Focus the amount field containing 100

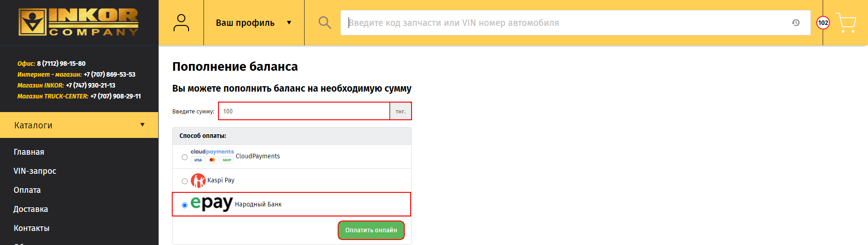click(x=304, y=111)
